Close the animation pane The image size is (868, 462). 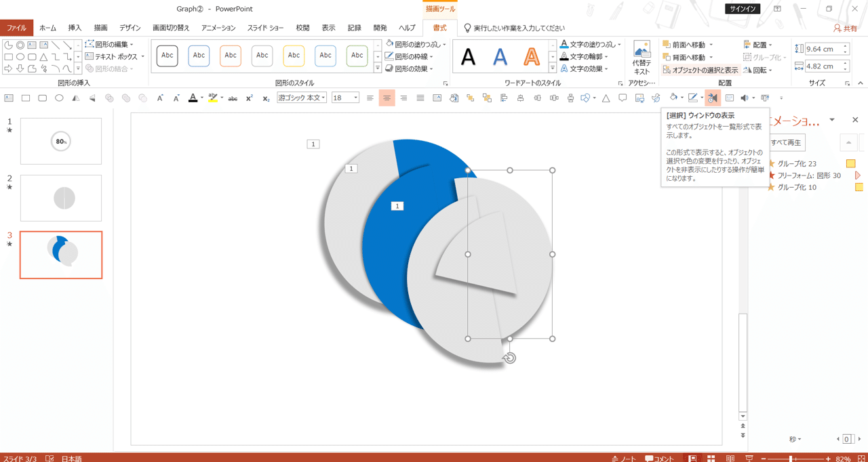[855, 120]
